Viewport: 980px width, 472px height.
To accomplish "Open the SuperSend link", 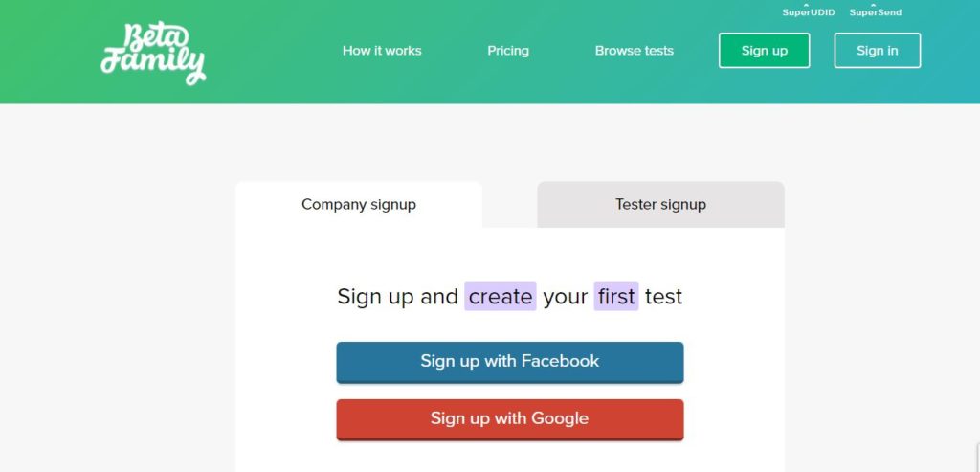I will pos(875,12).
